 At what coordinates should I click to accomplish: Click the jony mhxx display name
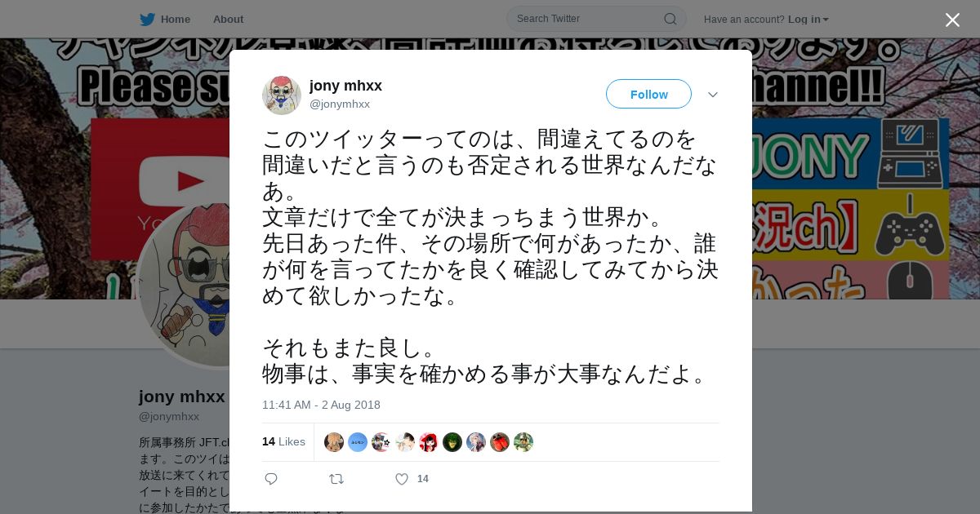pyautogui.click(x=345, y=86)
